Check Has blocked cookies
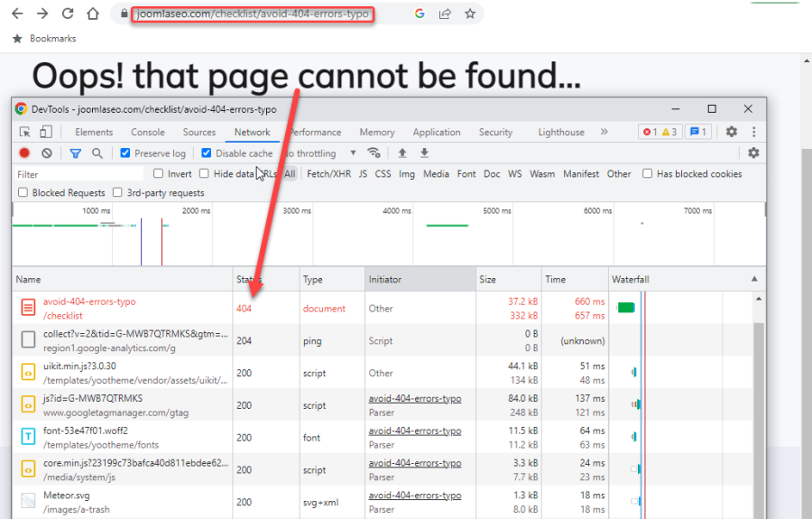This screenshot has width=812, height=519. click(x=647, y=173)
